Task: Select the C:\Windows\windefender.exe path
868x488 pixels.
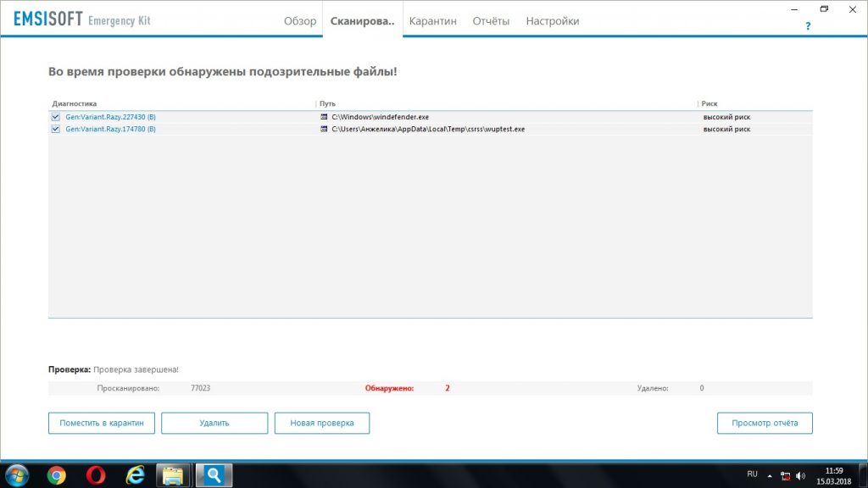Action: [381, 117]
